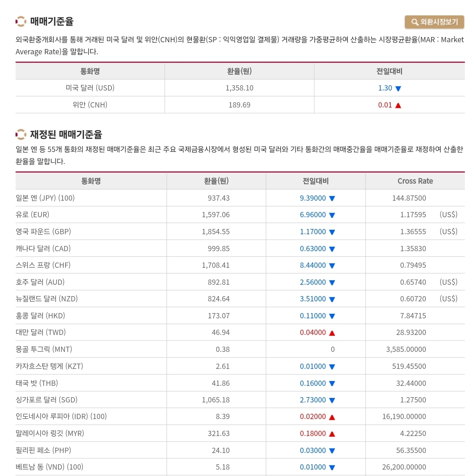
Task: Click the cross rate 144.87500
Action: point(409,198)
